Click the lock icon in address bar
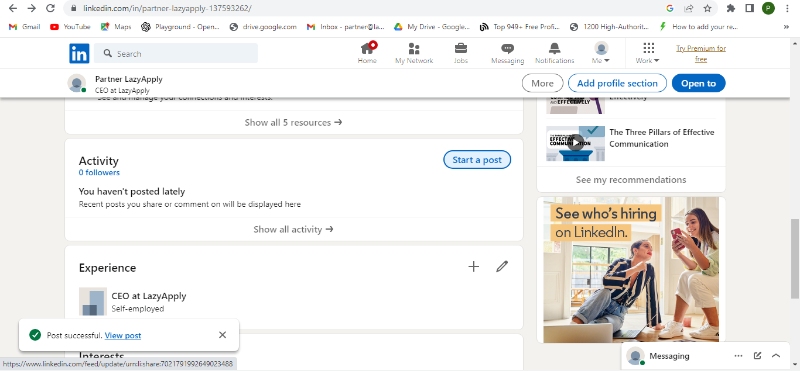This screenshot has width=800, height=371. pyautogui.click(x=73, y=8)
